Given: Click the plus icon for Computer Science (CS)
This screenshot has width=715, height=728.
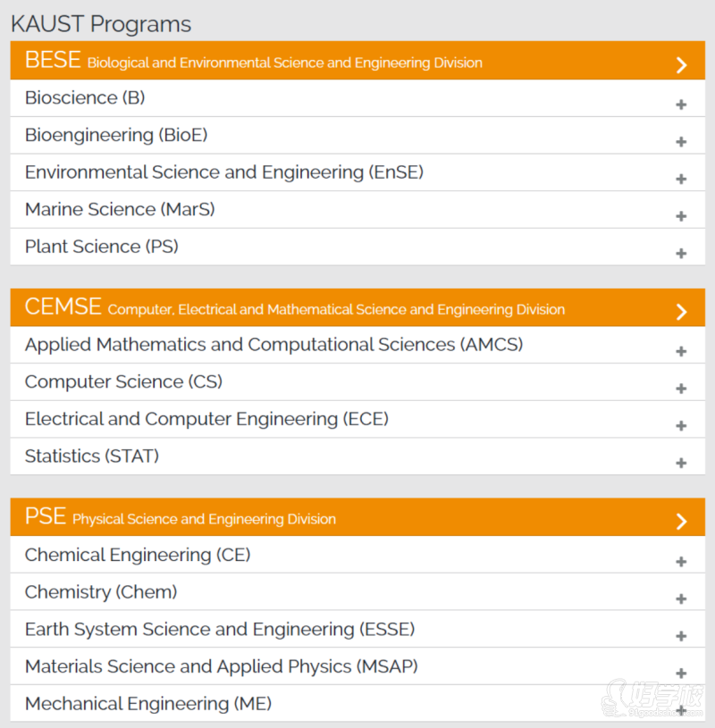Looking at the screenshot, I should click(x=681, y=389).
